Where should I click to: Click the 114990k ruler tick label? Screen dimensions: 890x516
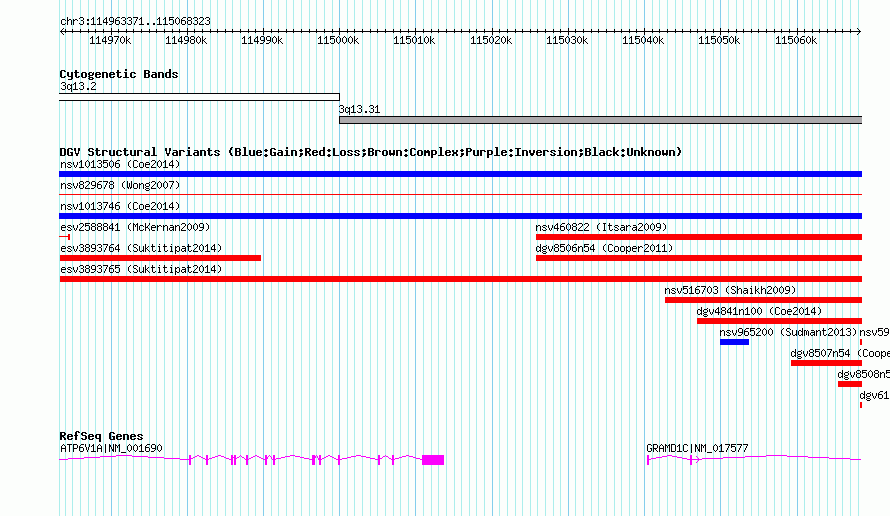click(x=262, y=40)
